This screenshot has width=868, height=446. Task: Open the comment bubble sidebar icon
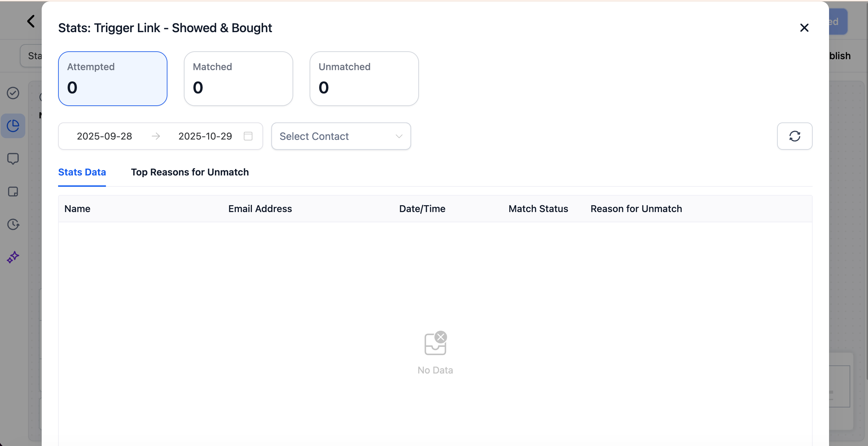(13, 159)
